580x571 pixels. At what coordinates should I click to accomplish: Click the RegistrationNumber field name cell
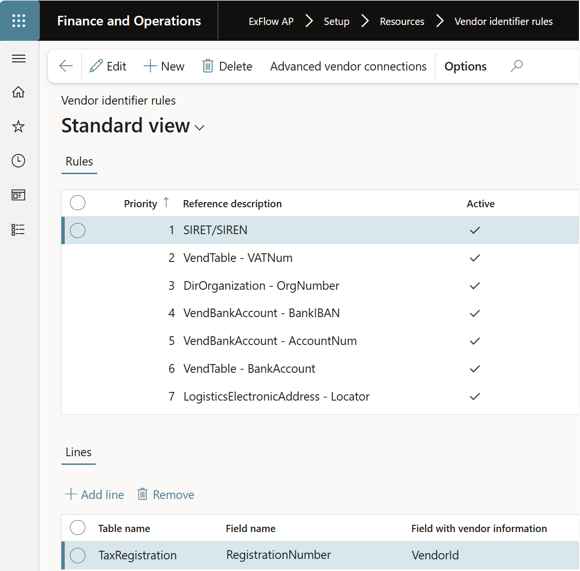click(279, 555)
